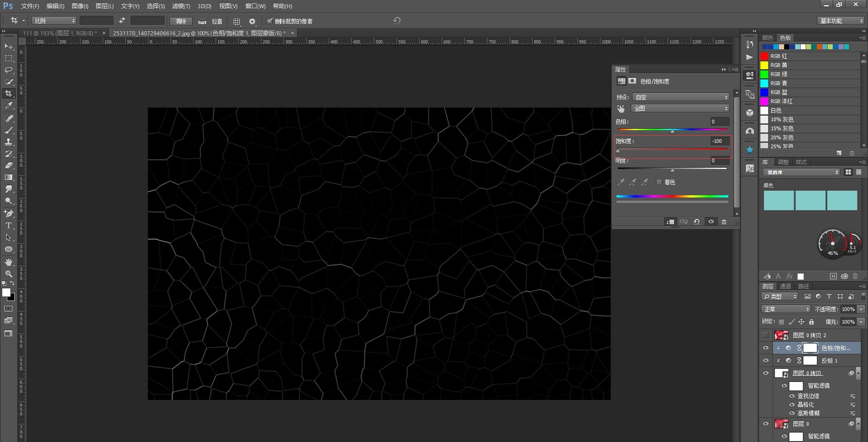Viewport: 868px width, 442px height.
Task: Select the Move tool
Action: tap(9, 47)
